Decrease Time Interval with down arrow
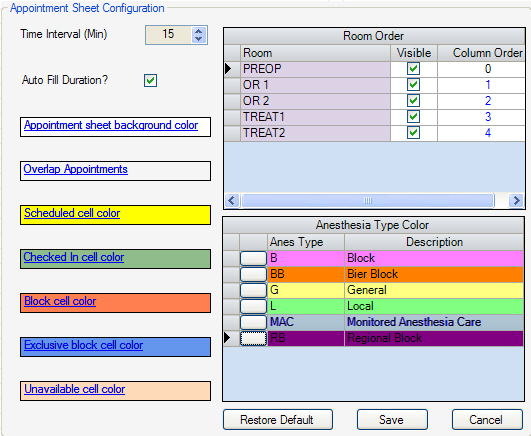Screen dimensions: 531x436 click(198, 39)
